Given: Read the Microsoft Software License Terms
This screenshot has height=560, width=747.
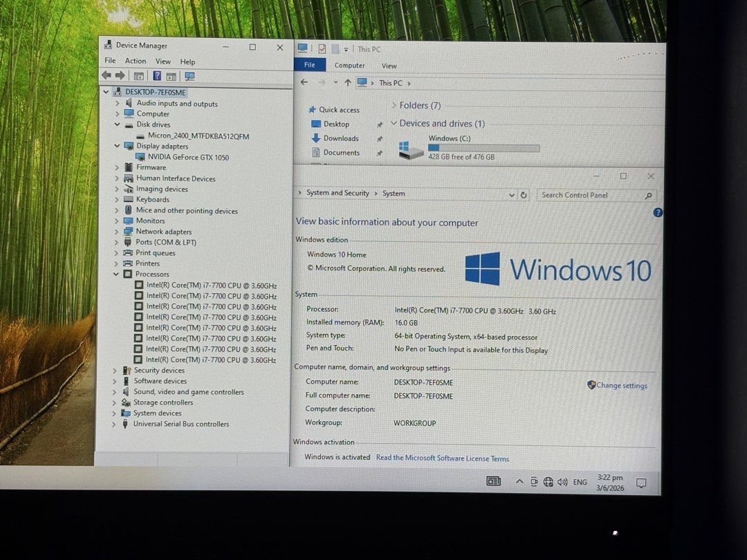Looking at the screenshot, I should (x=443, y=458).
